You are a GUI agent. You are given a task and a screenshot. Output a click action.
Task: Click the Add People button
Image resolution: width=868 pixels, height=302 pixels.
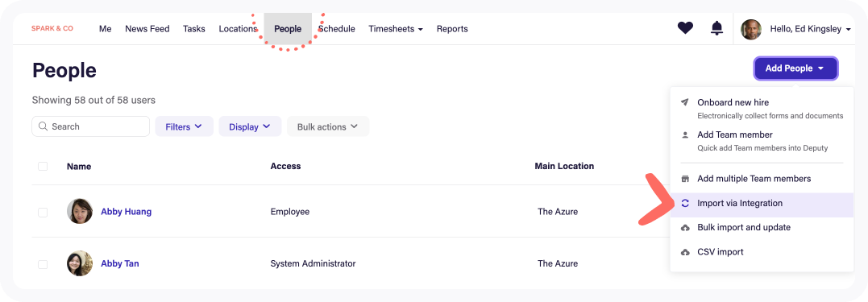795,68
